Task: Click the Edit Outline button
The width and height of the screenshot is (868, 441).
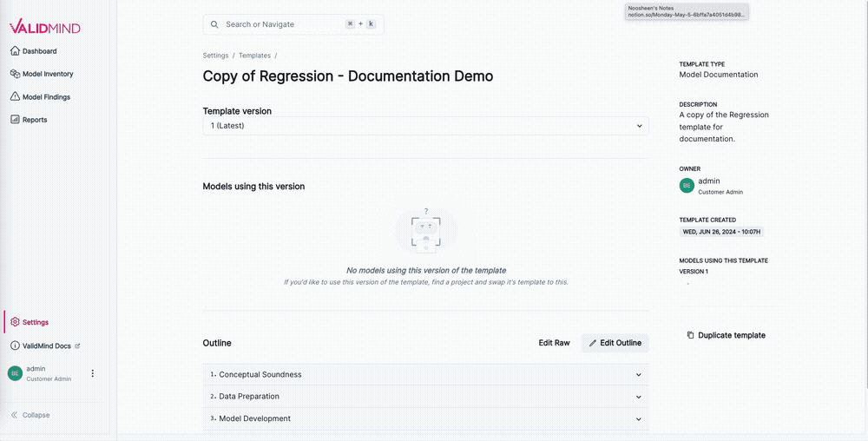Action: [615, 343]
